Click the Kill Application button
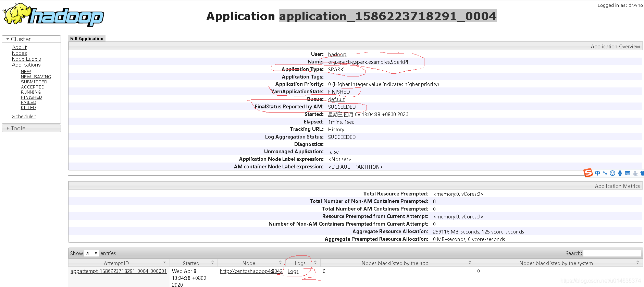This screenshot has width=644, height=287. (87, 38)
